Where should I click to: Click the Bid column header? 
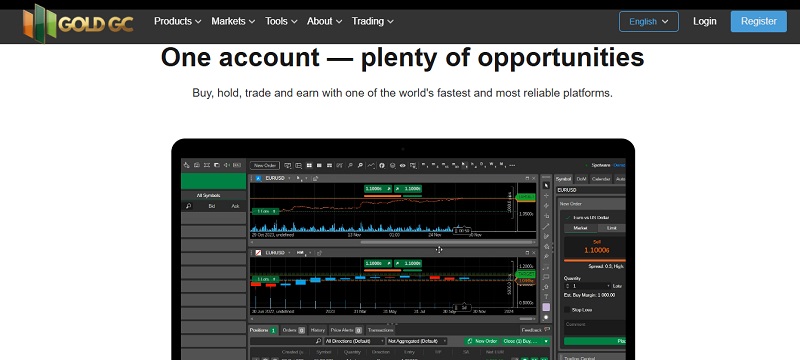(212, 206)
